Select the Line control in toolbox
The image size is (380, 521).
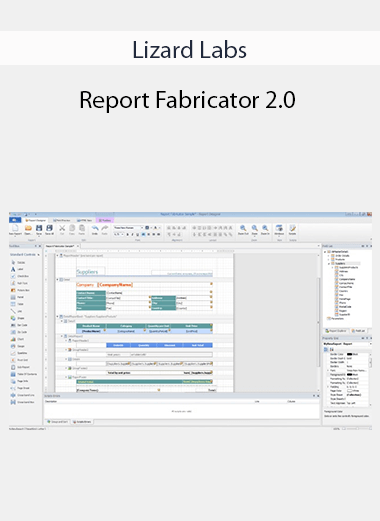16,311
